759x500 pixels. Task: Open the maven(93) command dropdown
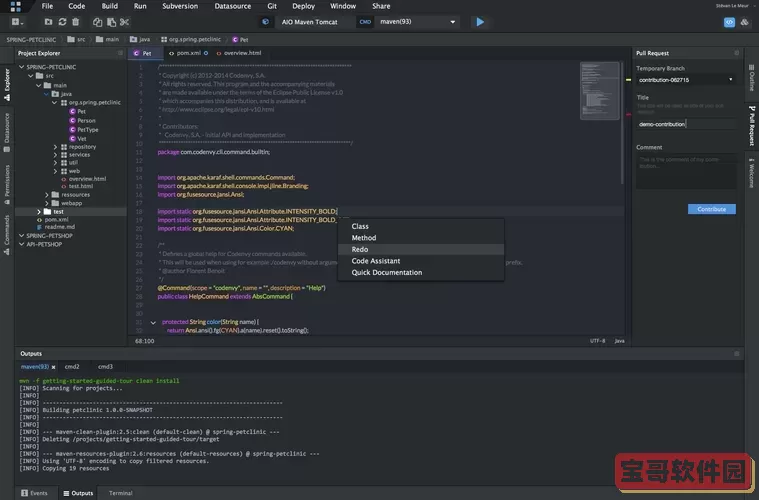[417, 22]
